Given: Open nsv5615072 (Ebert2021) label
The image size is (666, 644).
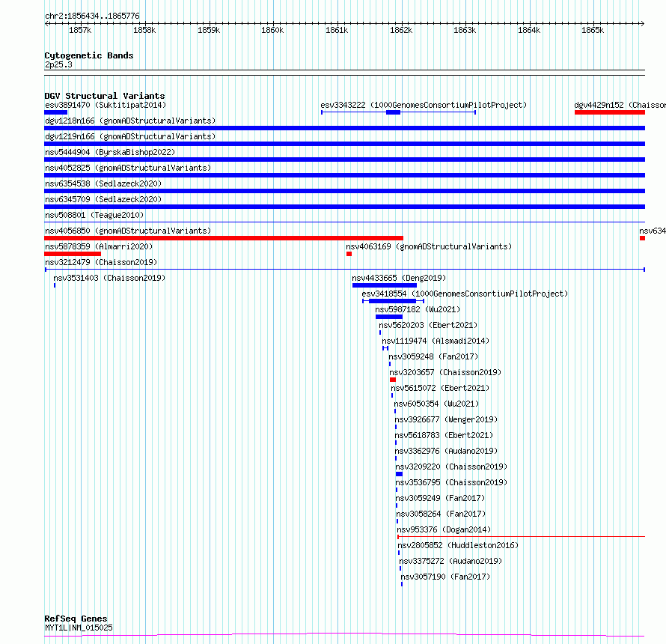Looking at the screenshot, I should [440, 388].
